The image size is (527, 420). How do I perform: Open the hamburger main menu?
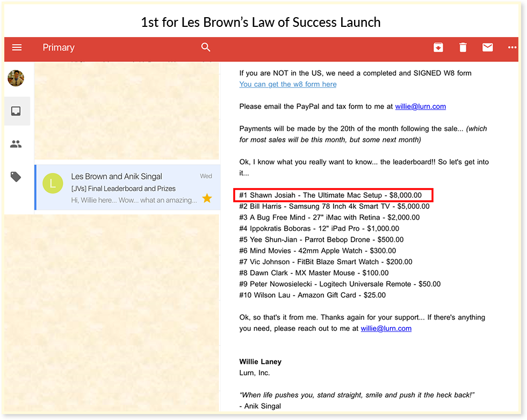[x=17, y=47]
